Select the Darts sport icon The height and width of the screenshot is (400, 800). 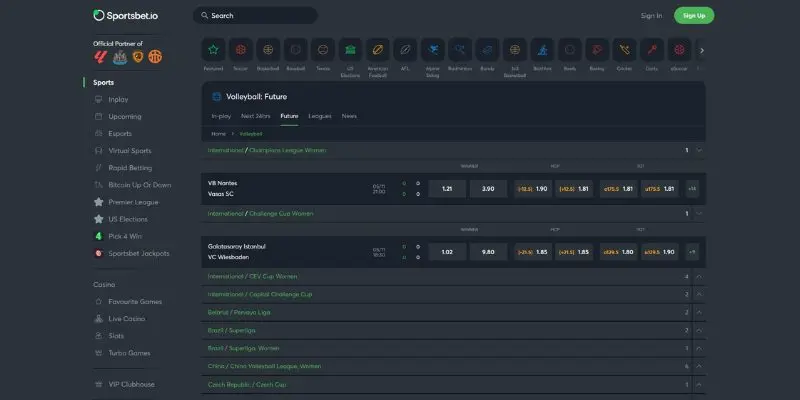[652, 49]
